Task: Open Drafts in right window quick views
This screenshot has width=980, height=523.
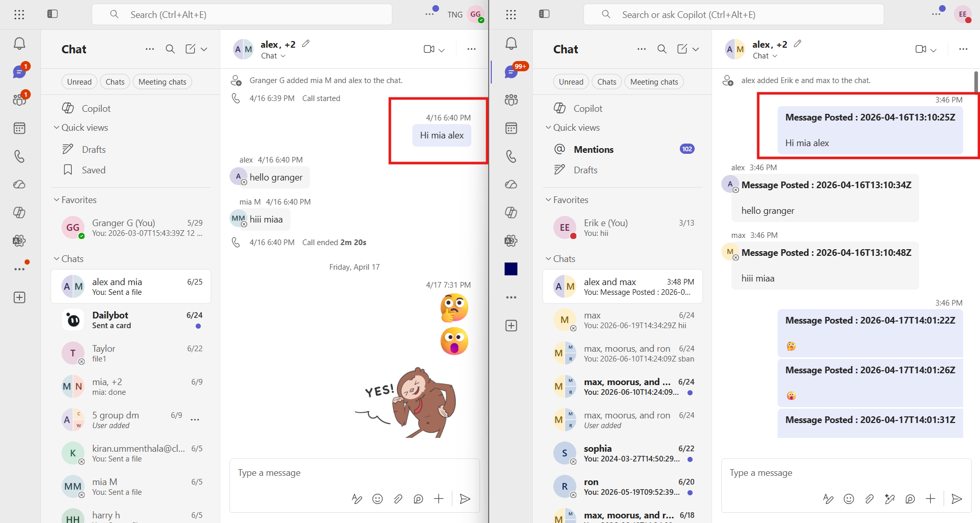Action: [x=622, y=170]
